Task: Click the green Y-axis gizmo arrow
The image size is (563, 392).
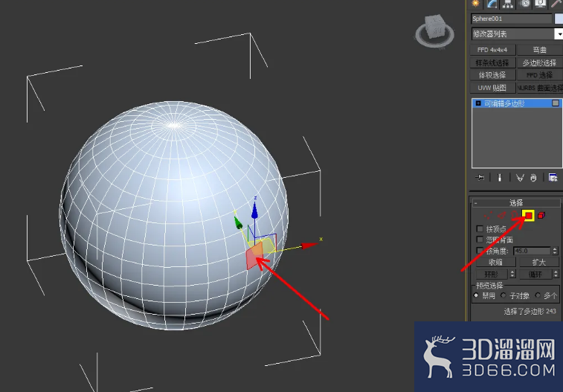Action: 238,222
